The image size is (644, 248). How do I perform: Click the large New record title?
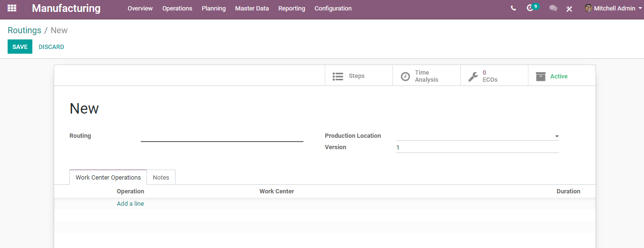coord(84,108)
